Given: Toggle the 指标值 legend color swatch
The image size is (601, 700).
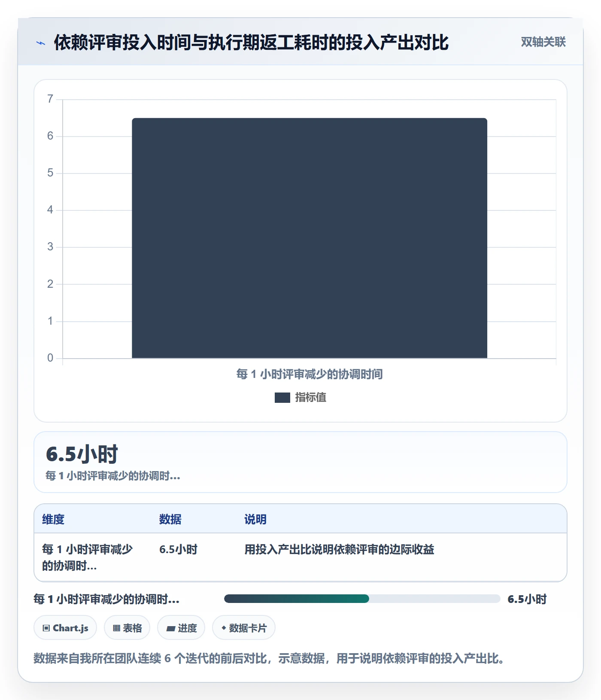Looking at the screenshot, I should tap(282, 398).
